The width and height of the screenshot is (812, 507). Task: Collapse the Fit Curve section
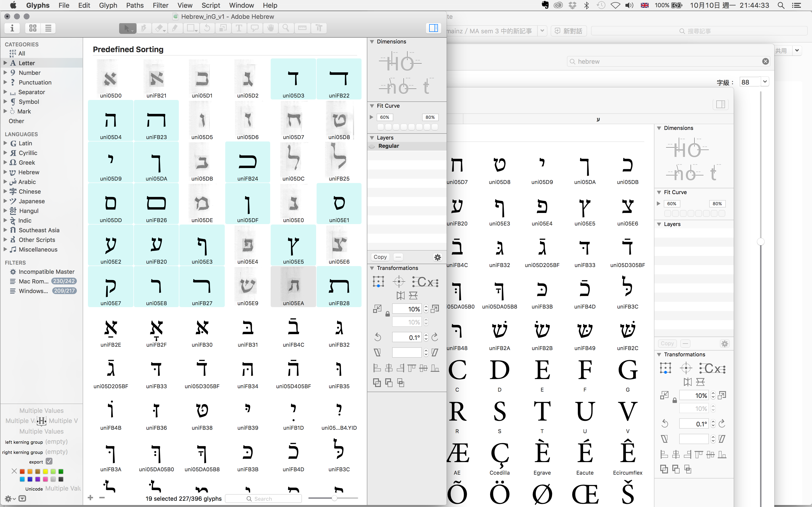click(372, 106)
